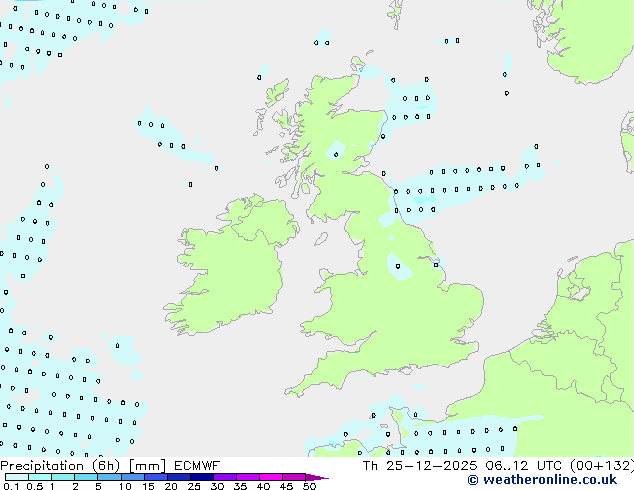Click the 40–45 mm magenta legend swatch
This screenshot has height=490, width=634.
click(x=271, y=477)
